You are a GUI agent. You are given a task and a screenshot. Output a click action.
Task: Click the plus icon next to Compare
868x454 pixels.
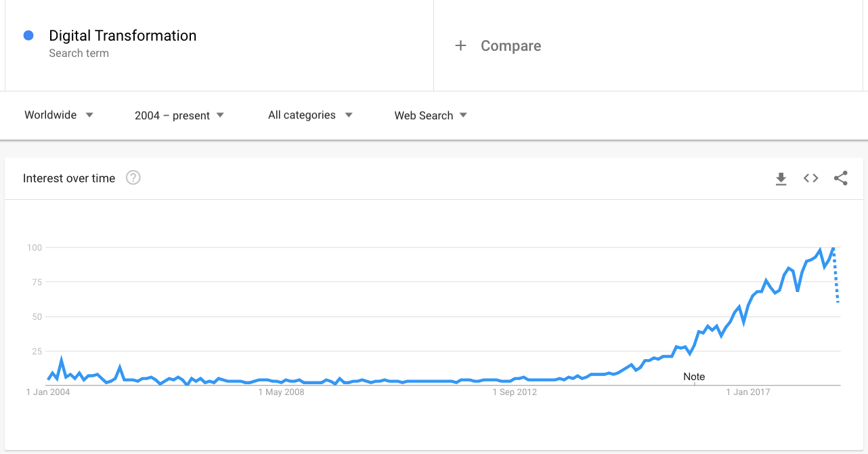click(460, 45)
